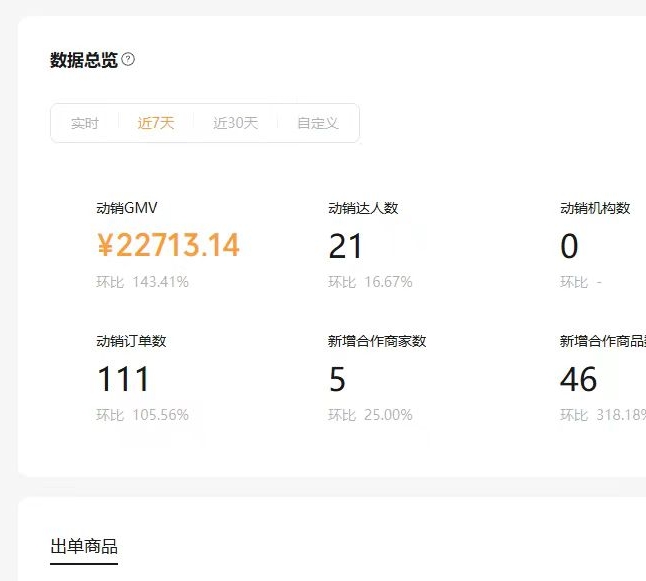The width and height of the screenshot is (646, 581).
Task: Switch to the 实时 time range
Action: tap(84, 123)
